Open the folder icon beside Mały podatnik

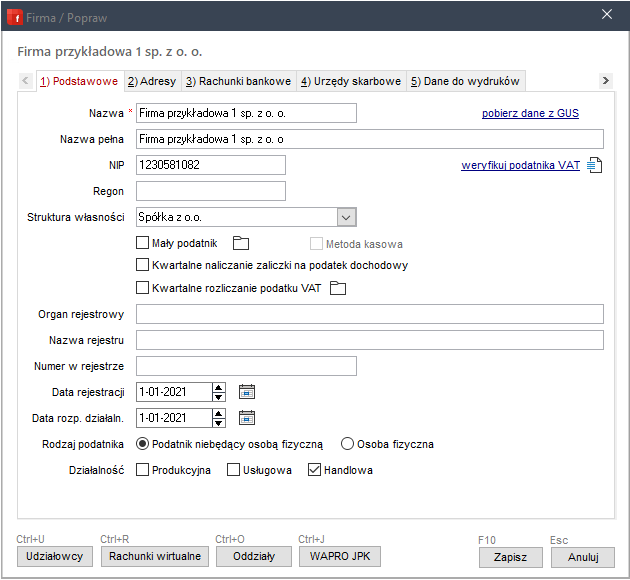[240, 242]
